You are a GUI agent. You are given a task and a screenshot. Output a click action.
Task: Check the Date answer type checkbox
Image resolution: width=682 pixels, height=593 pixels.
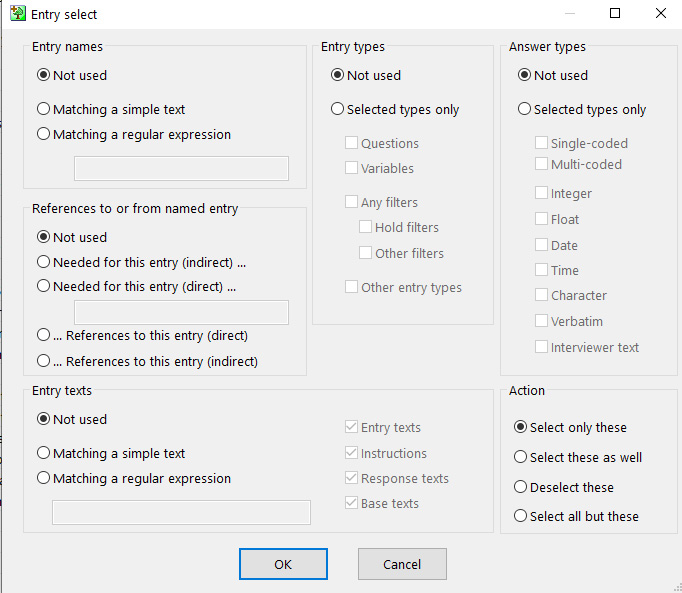point(541,245)
